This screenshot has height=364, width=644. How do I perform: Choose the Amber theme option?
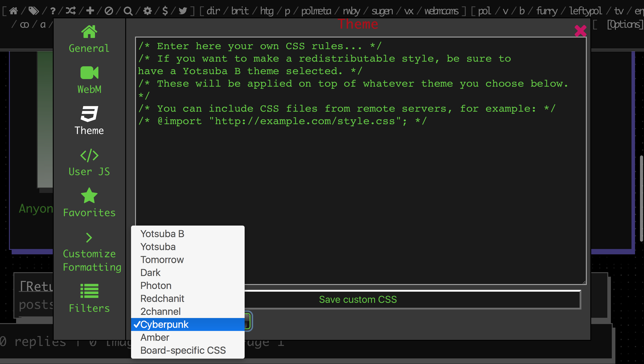pyautogui.click(x=188, y=337)
